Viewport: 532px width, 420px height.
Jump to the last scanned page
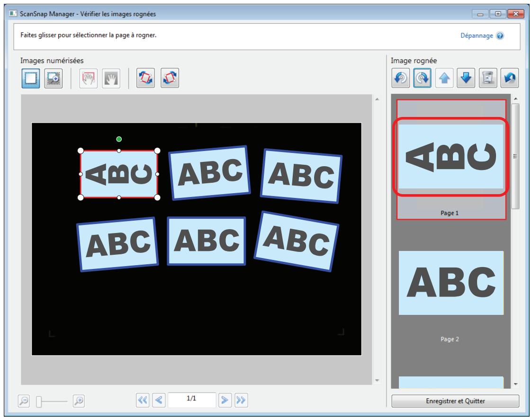[x=241, y=400]
